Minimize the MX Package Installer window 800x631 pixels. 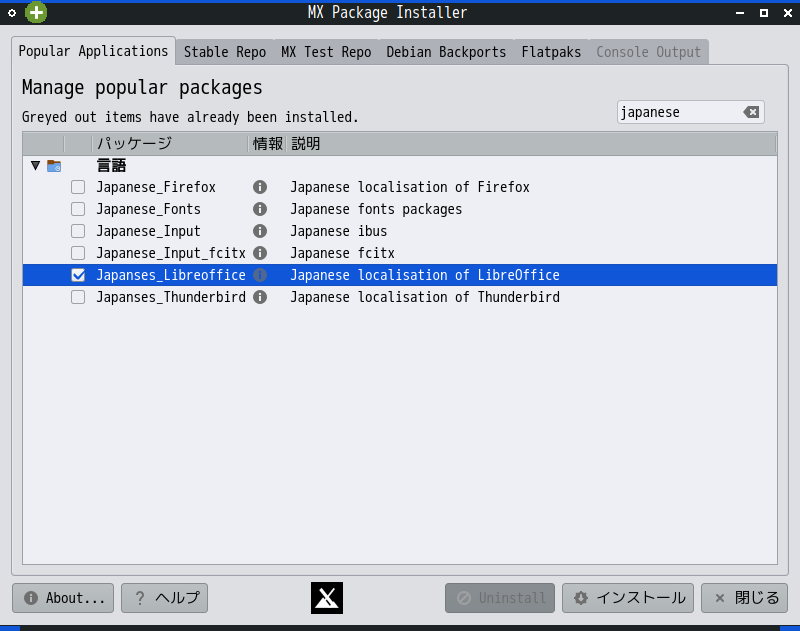740,13
